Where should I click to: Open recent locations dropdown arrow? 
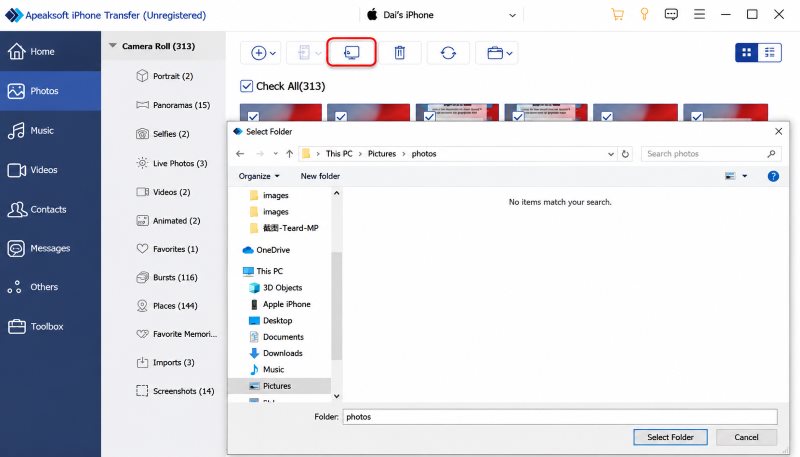[x=276, y=154]
